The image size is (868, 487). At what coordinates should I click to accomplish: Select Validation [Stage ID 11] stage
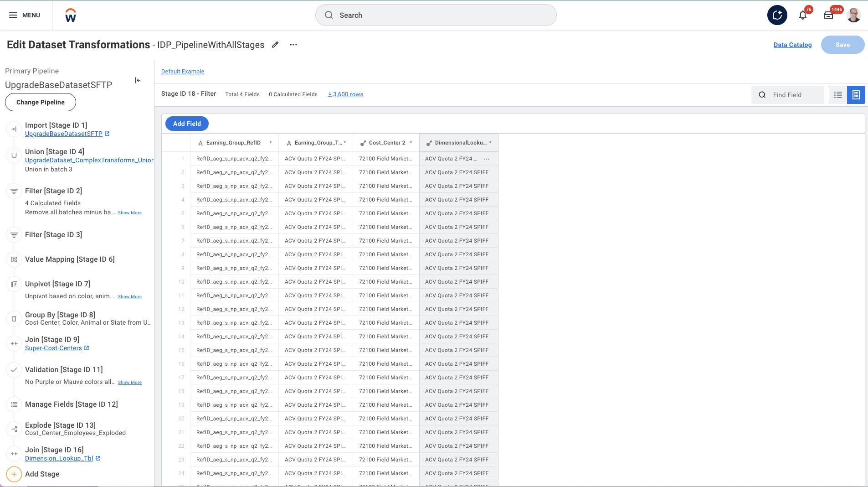(x=64, y=370)
